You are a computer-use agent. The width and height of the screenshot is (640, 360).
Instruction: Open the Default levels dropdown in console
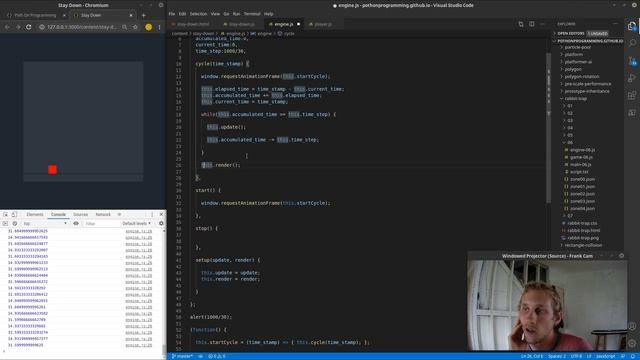pos(137,224)
